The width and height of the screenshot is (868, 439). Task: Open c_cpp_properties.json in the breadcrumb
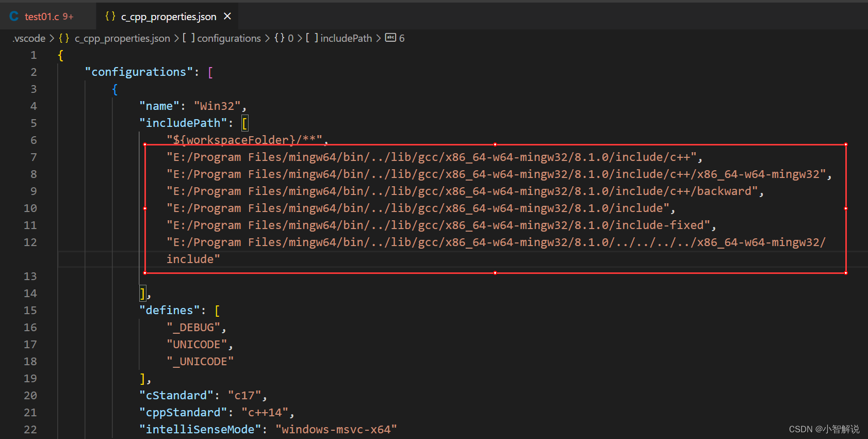tap(122, 38)
